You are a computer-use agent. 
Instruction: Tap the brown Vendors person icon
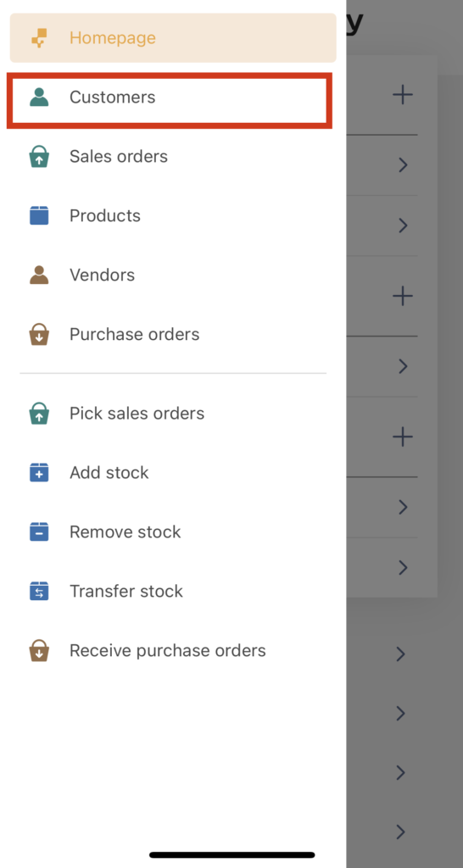pos(39,275)
